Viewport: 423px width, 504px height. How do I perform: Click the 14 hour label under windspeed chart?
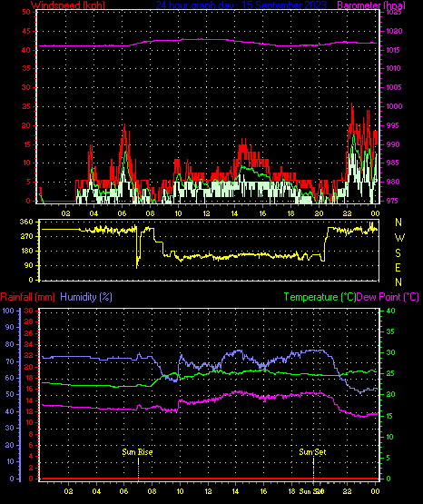(234, 213)
